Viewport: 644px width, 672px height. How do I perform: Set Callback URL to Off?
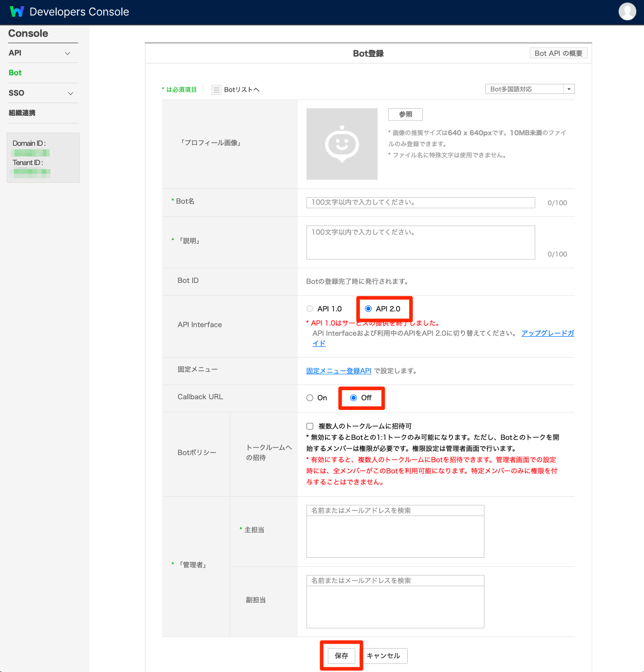coord(354,398)
